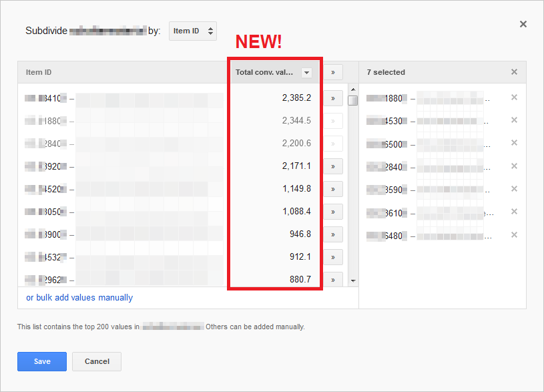Click the bulk add values manually link
Viewport: 544px width, 392px height.
coord(79,298)
